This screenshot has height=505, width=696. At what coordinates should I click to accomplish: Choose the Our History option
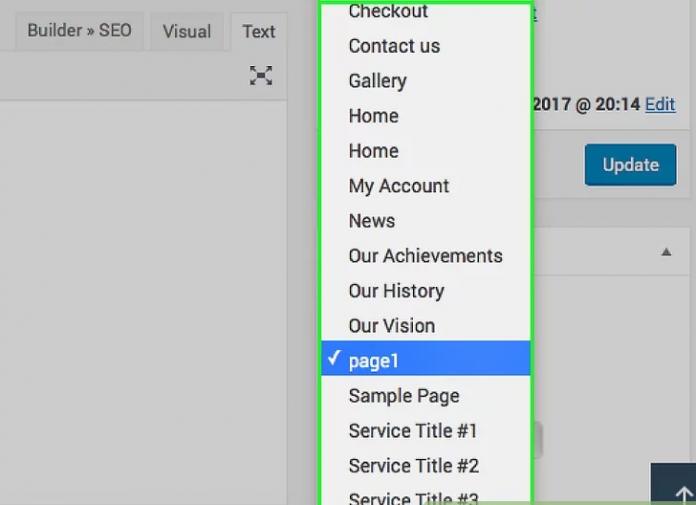click(396, 291)
